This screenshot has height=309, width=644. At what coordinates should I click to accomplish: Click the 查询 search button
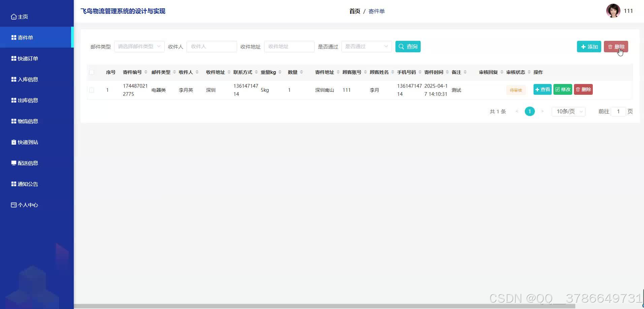pos(408,47)
